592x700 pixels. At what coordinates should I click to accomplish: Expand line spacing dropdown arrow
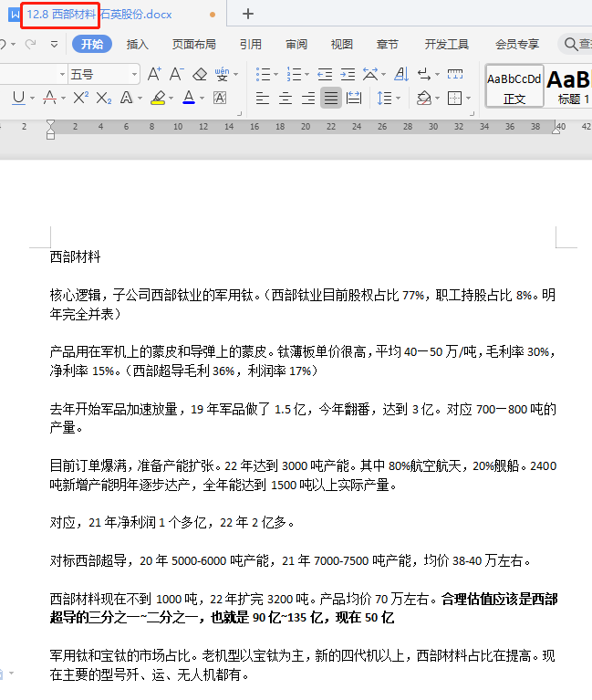tap(398, 99)
